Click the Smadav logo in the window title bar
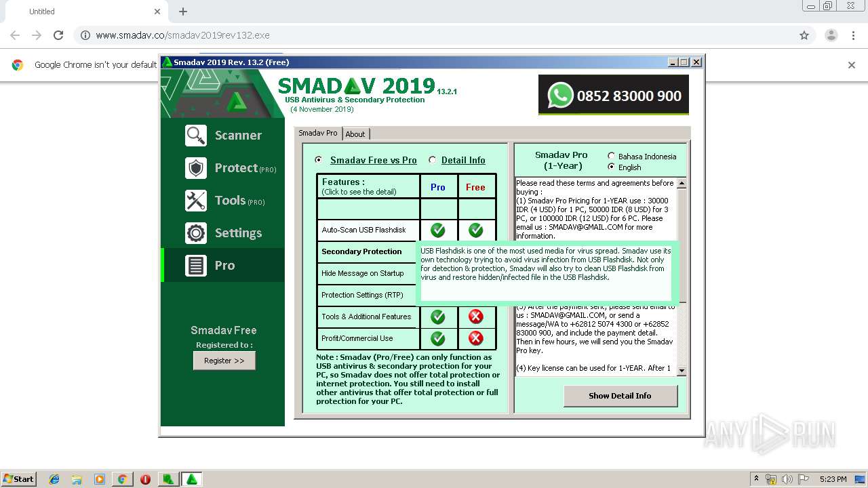 coord(167,62)
